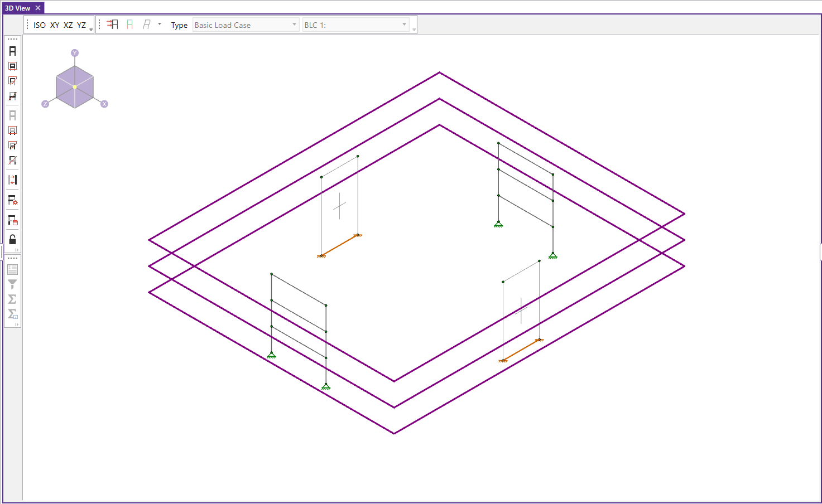Viewport: 822px width, 504px height.
Task: Click the green frame display icon
Action: 129,25
